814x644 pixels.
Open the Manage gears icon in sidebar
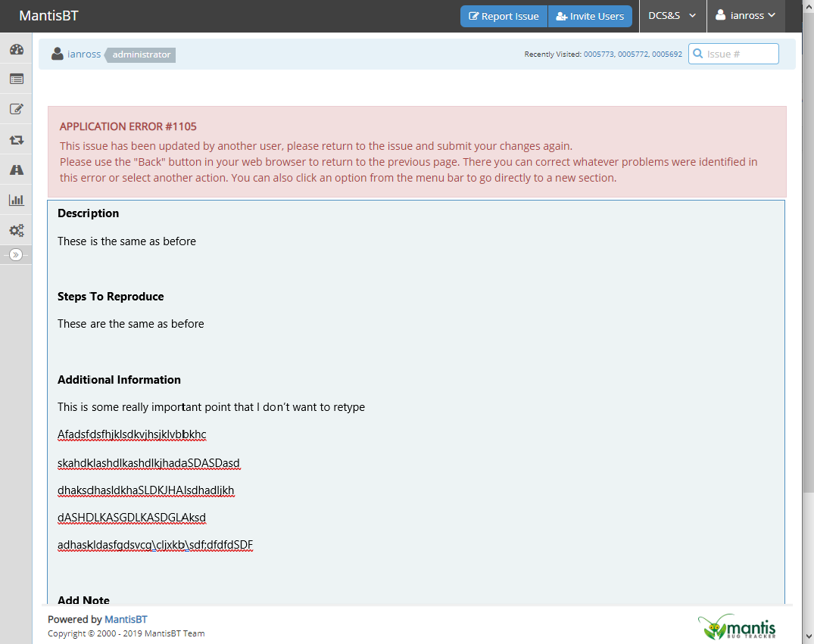pyautogui.click(x=16, y=231)
